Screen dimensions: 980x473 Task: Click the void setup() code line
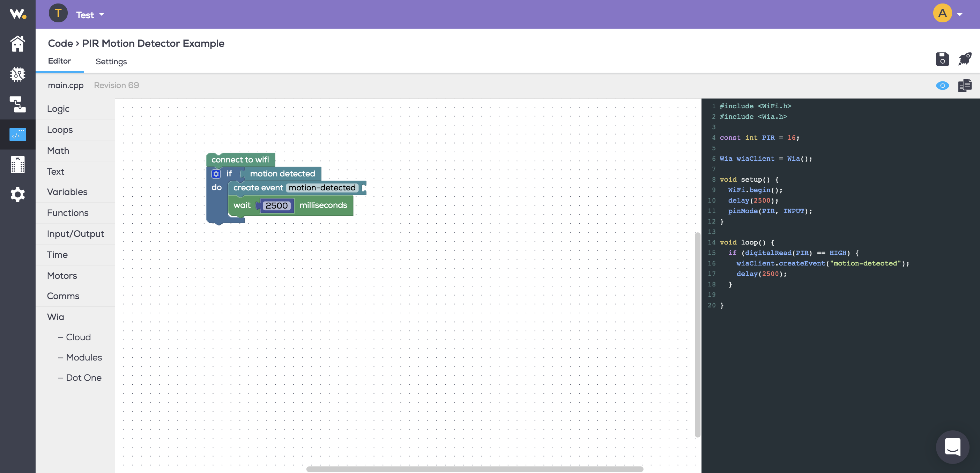coord(749,179)
